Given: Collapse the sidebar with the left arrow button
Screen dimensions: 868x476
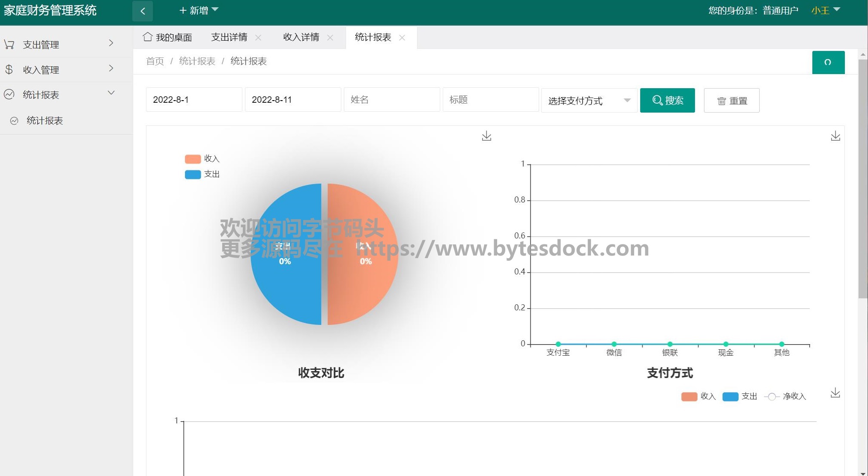Looking at the screenshot, I should coord(143,11).
